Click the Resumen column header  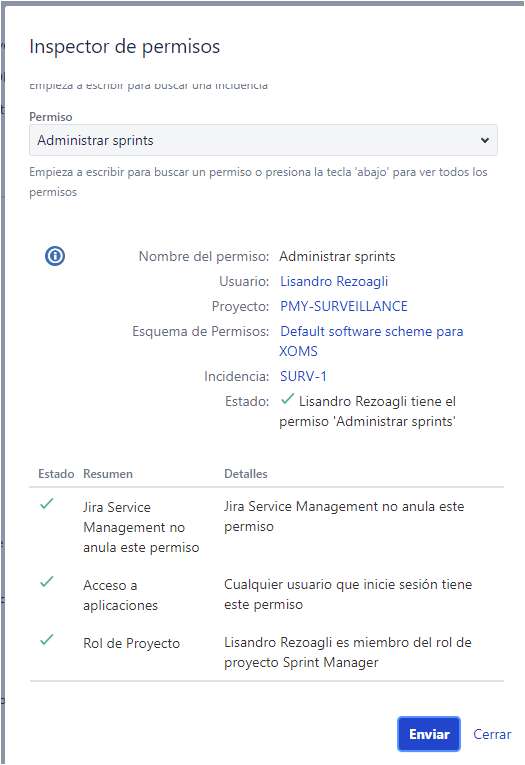[x=108, y=474]
